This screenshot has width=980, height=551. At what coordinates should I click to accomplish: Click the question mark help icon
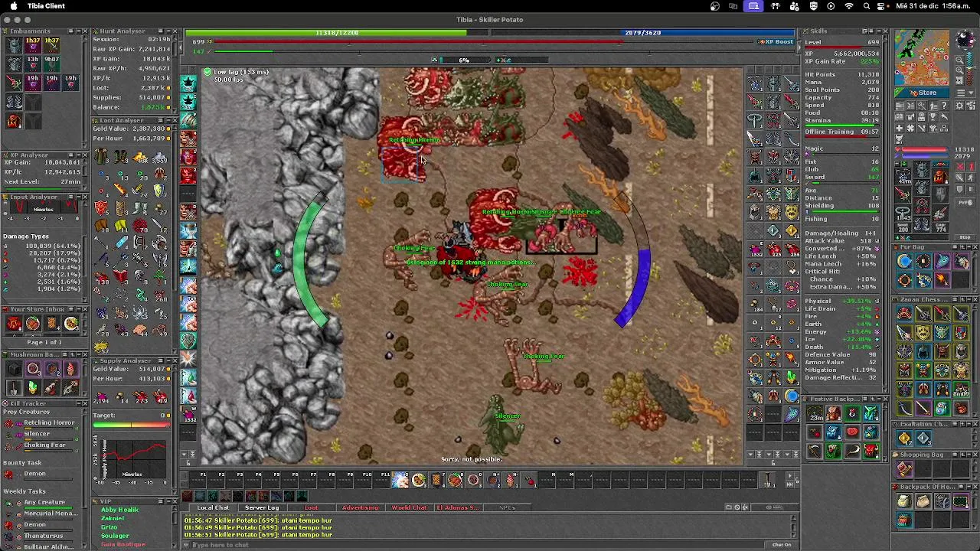coord(944,106)
